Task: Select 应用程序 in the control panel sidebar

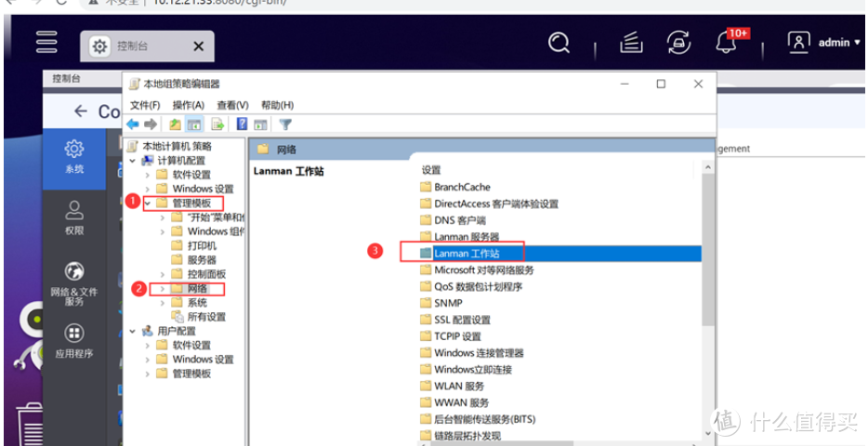Action: click(74, 340)
